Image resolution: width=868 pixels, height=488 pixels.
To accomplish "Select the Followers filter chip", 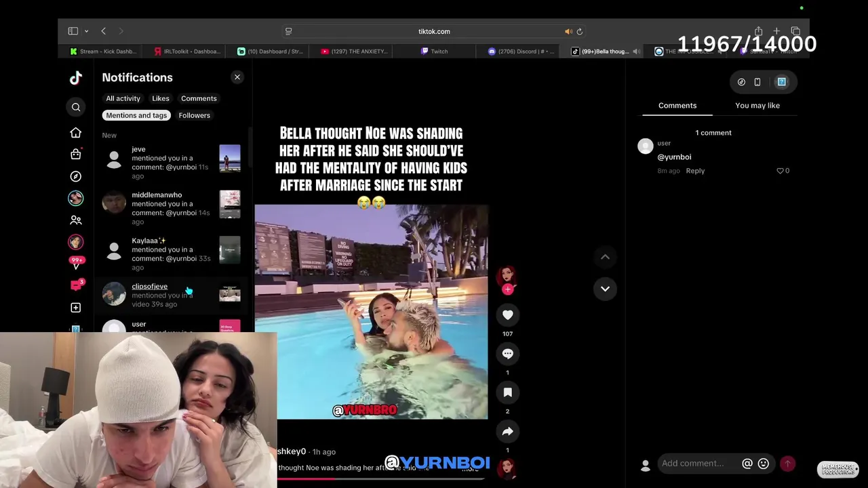I will pos(194,115).
